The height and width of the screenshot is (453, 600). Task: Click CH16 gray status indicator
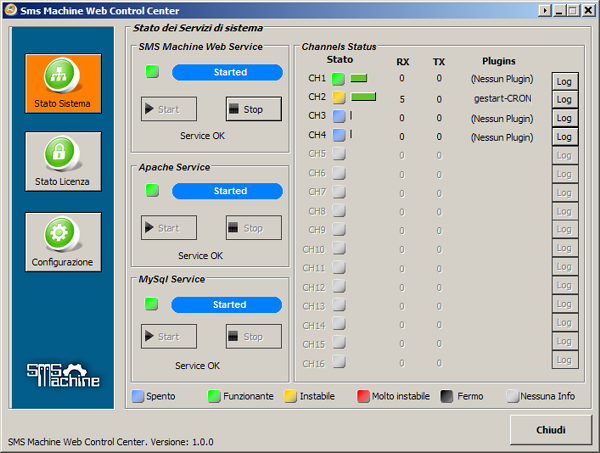pos(339,362)
